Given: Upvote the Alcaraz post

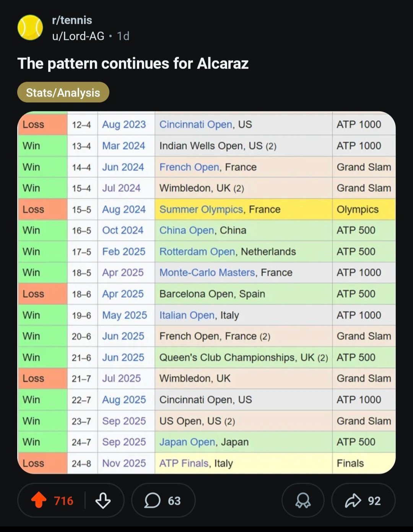Looking at the screenshot, I should (39, 500).
